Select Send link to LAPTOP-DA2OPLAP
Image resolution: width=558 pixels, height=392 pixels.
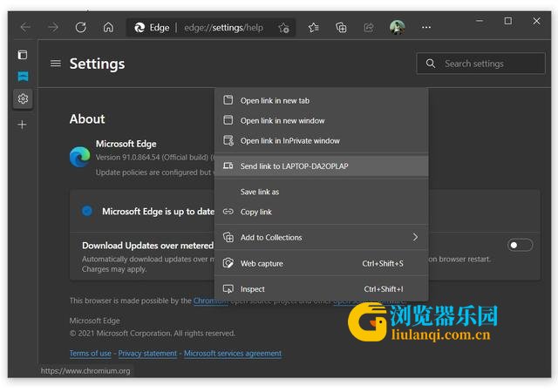(322, 166)
